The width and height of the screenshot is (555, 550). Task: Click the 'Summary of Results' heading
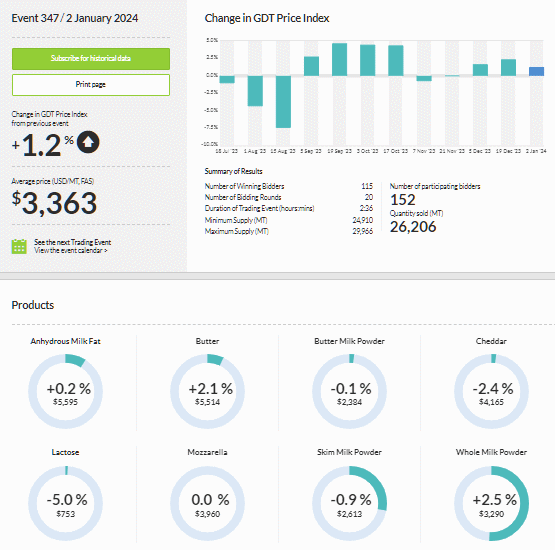[x=233, y=171]
